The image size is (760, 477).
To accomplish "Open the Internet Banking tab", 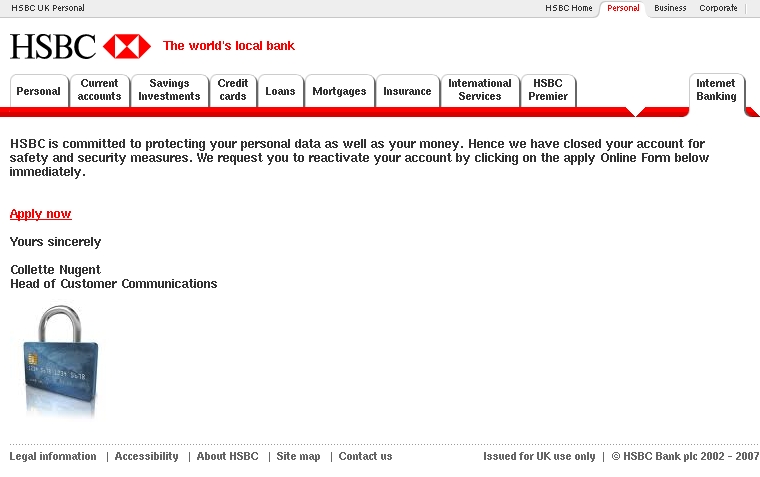I will coord(716,90).
